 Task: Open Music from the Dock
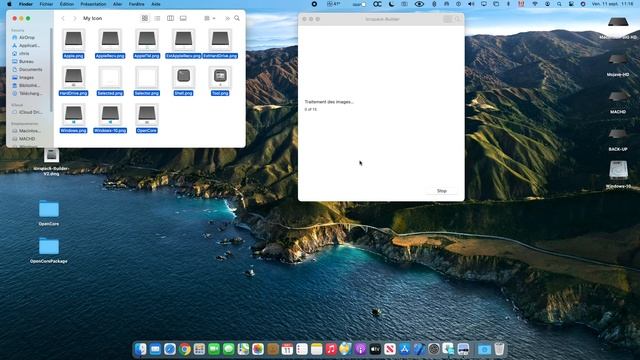tap(331, 349)
